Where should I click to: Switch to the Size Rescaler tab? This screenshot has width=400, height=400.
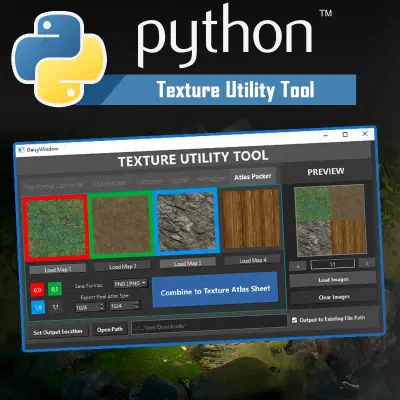click(110, 183)
